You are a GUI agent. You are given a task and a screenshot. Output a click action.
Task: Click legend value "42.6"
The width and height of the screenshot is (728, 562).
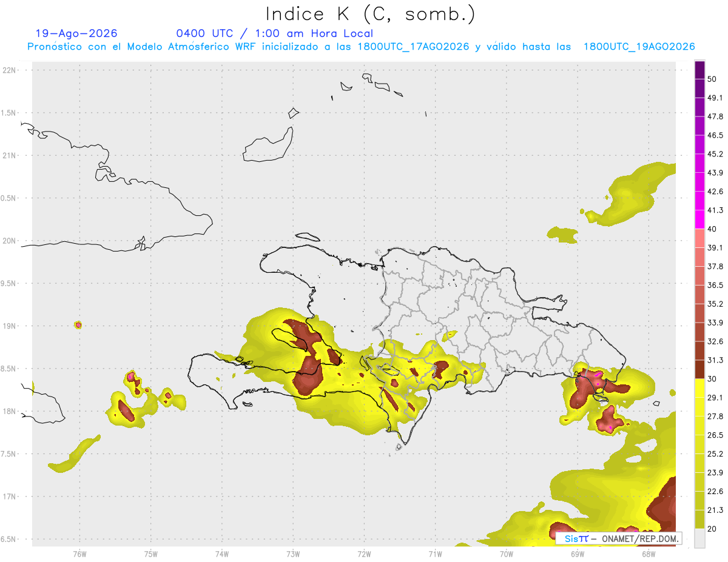click(x=715, y=192)
